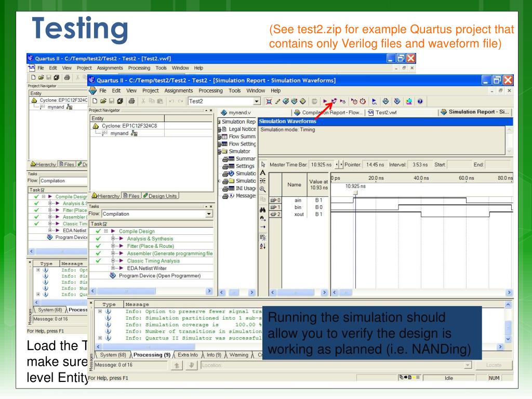Click the disabled Locate button
532x399 pixels.
[494, 365]
